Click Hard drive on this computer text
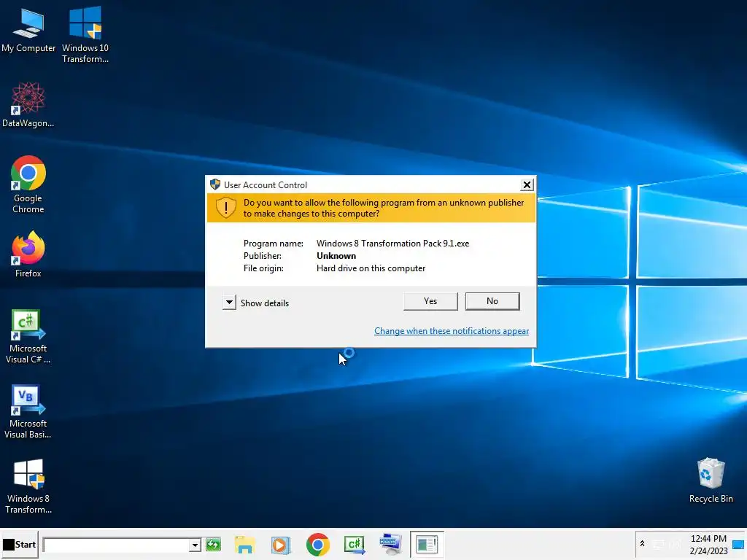Viewport: 747px width, 560px height. (x=371, y=268)
